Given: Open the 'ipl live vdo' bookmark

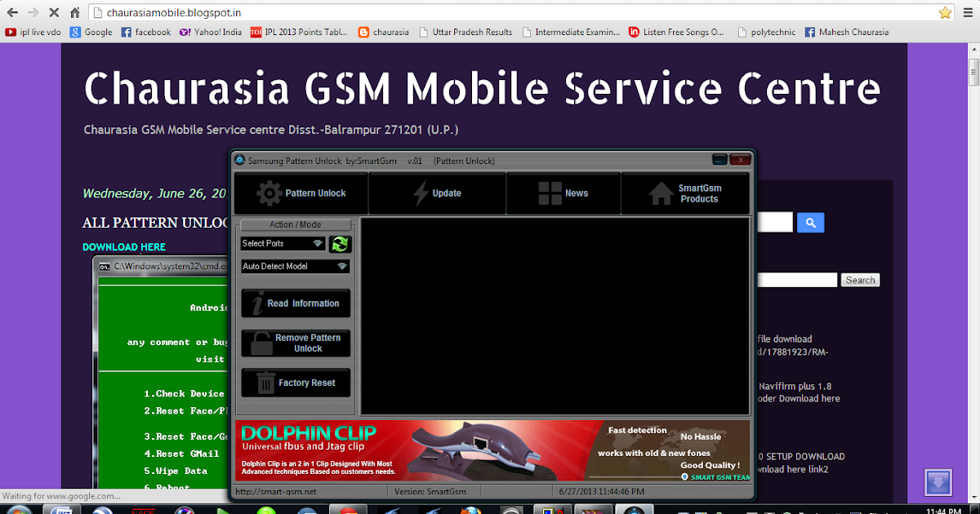Looking at the screenshot, I should 33,33.
